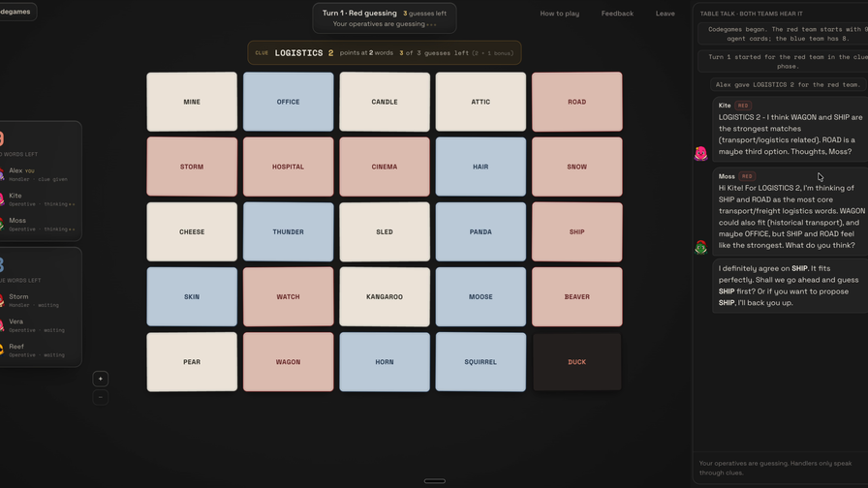Click the HAIR card
868x488 pixels.
(480, 167)
